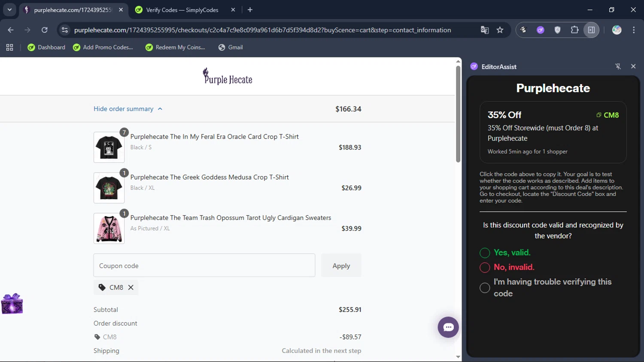Bookmark this page with the star icon
The image size is (644, 362).
pyautogui.click(x=500, y=30)
